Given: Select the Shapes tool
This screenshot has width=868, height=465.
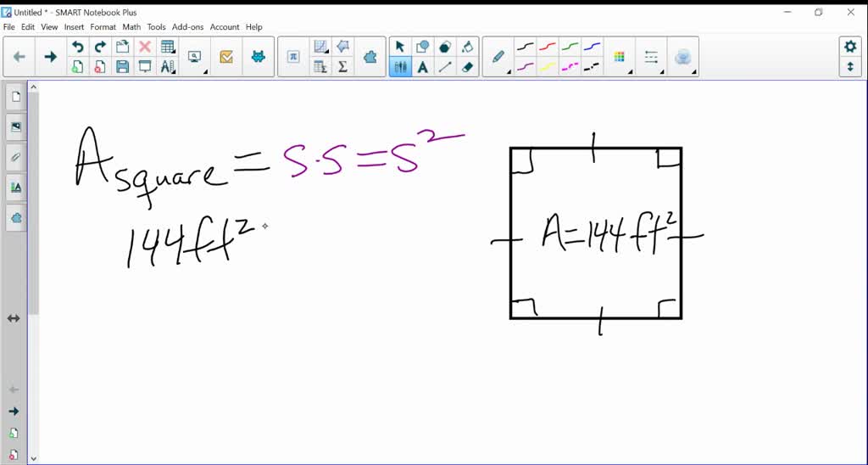Looking at the screenshot, I should (422, 48).
